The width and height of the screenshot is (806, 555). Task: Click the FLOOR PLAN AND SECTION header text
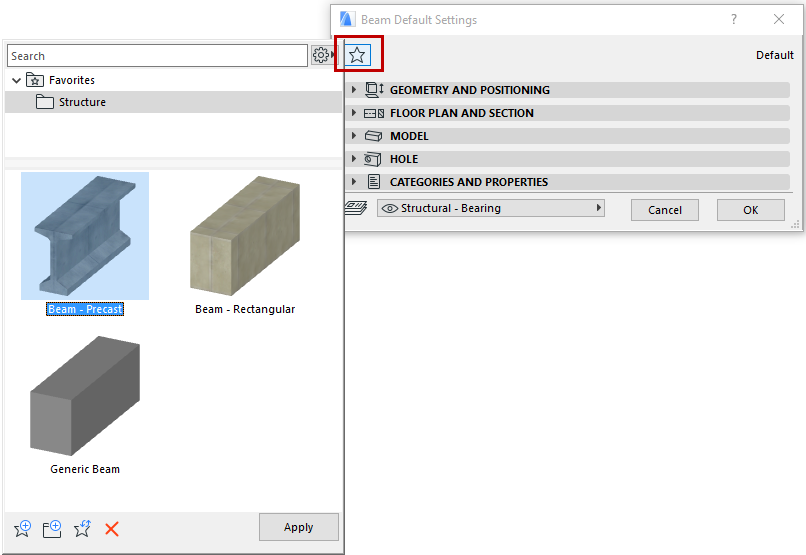point(462,113)
